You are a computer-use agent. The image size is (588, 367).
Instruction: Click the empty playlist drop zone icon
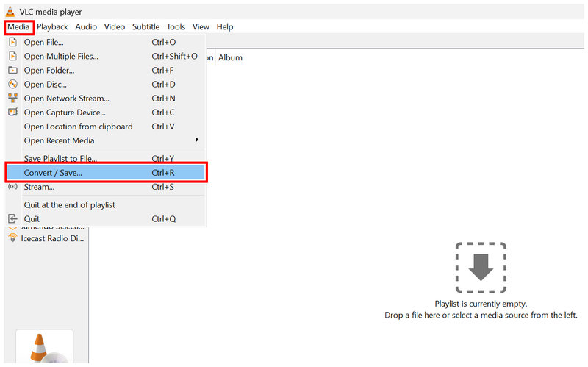(481, 268)
